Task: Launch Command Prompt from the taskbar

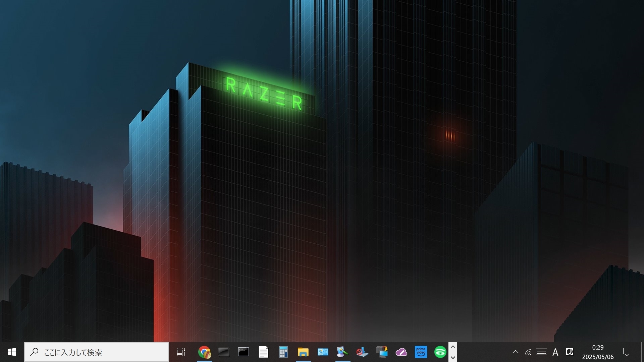Action: [244, 352]
